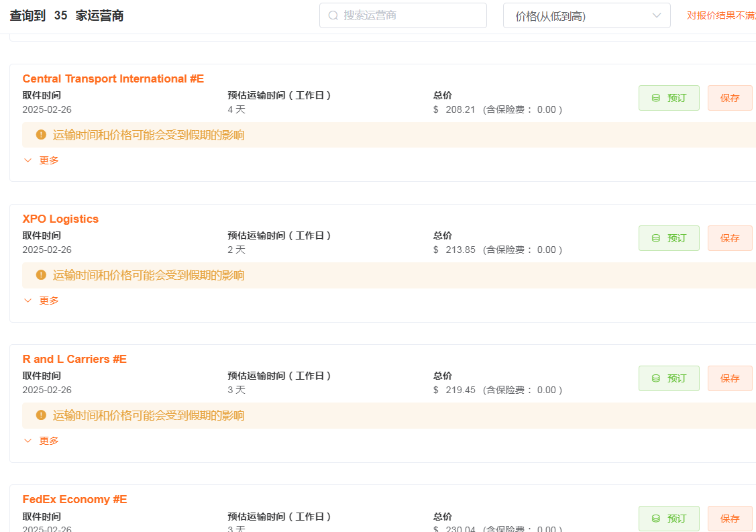Click the coin icon on R and L book button
Image resolution: width=756 pixels, height=532 pixels.
coord(656,378)
